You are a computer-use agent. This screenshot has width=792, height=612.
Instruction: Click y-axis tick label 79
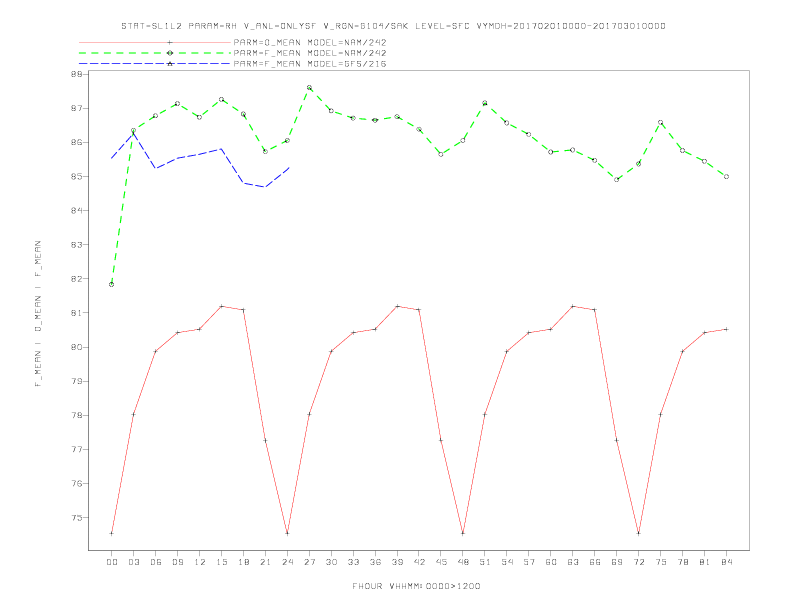77,381
